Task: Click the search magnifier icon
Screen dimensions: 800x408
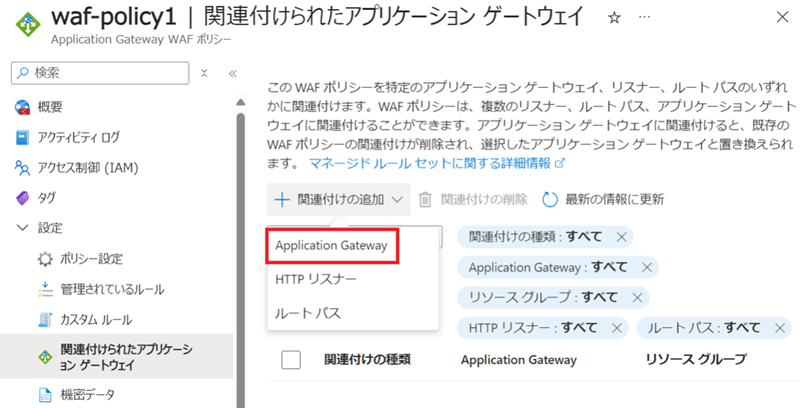Action: tap(22, 73)
